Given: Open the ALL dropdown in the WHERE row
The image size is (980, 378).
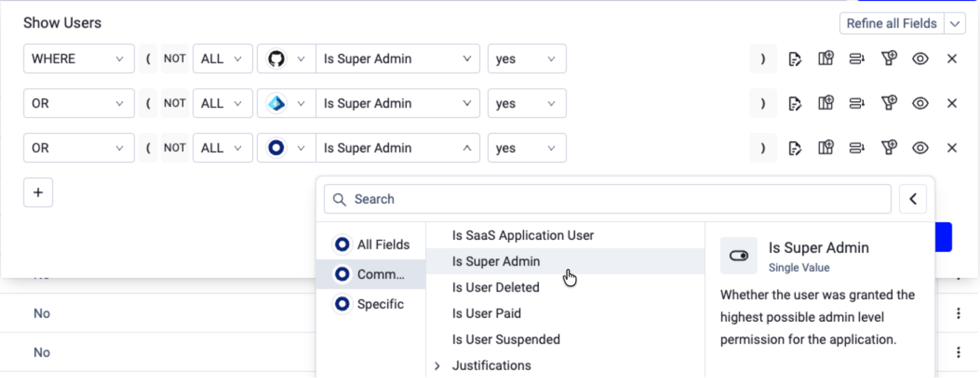Looking at the screenshot, I should pyautogui.click(x=223, y=59).
